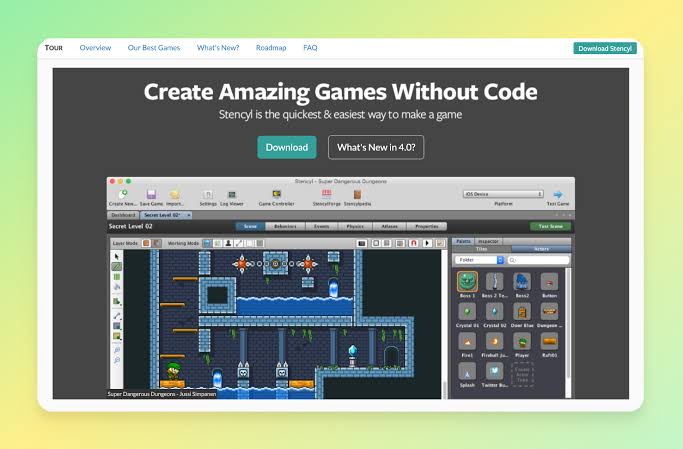The width and height of the screenshot is (683, 449).
Task: Select the Raft01 actor icon
Action: click(x=549, y=342)
